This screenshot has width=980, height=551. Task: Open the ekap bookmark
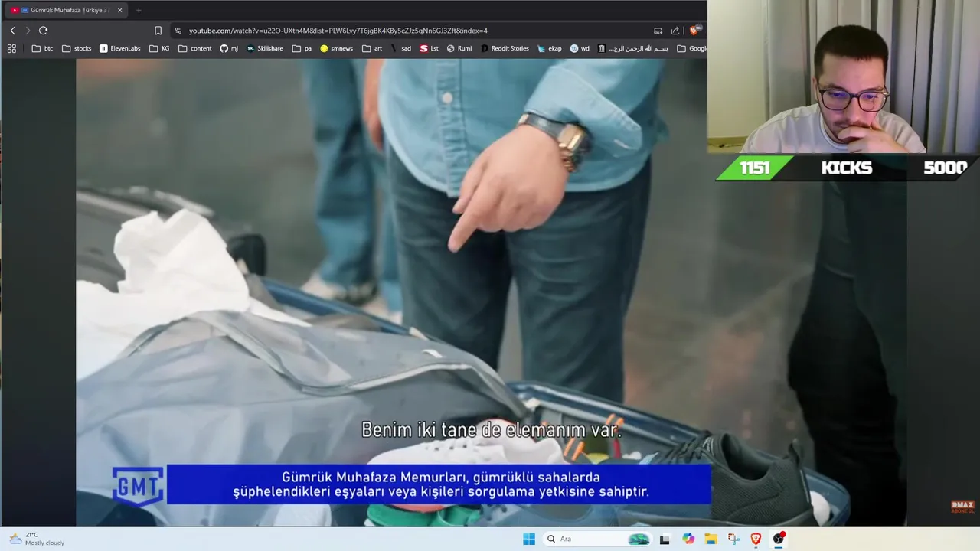tap(550, 48)
